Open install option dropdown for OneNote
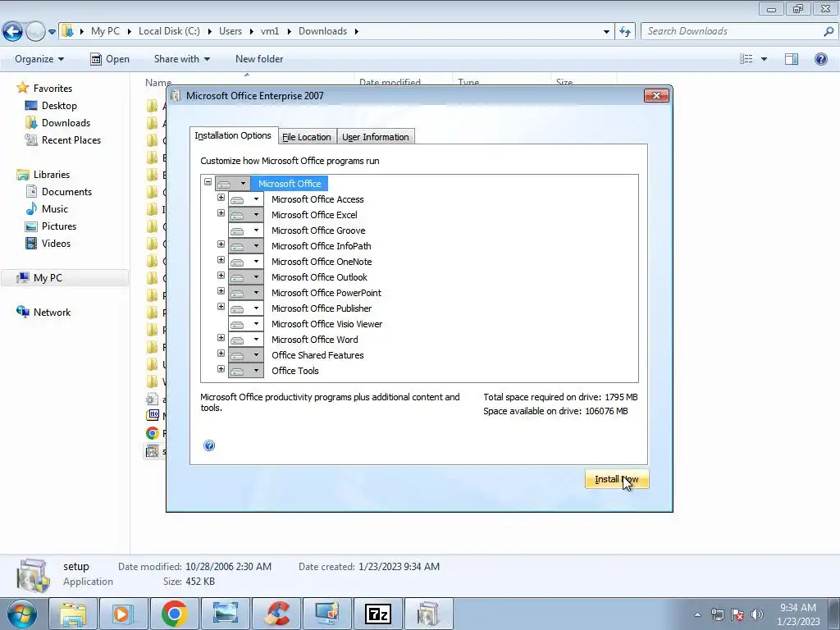Image resolution: width=840 pixels, height=630 pixels. tap(246, 262)
